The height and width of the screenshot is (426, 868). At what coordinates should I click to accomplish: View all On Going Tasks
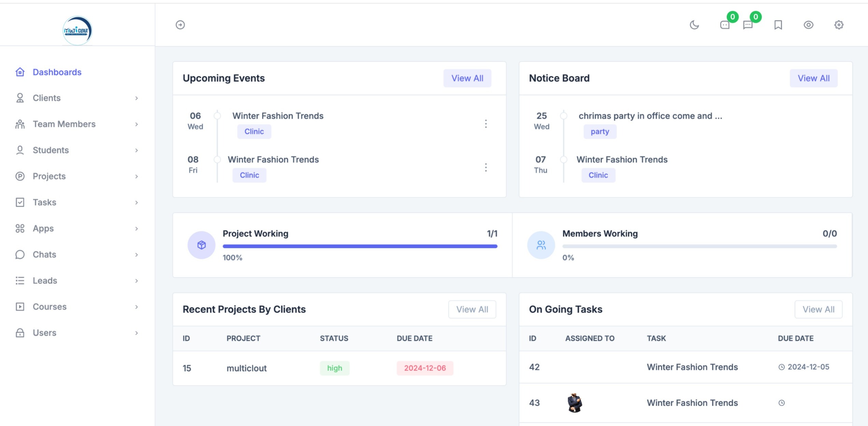pos(818,309)
